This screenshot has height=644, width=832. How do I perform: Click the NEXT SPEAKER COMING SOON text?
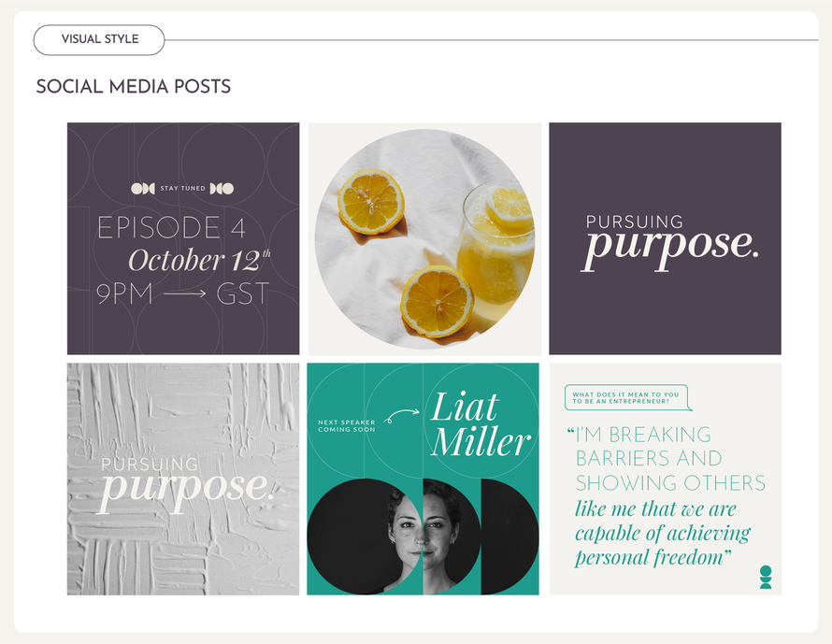pyautogui.click(x=347, y=425)
